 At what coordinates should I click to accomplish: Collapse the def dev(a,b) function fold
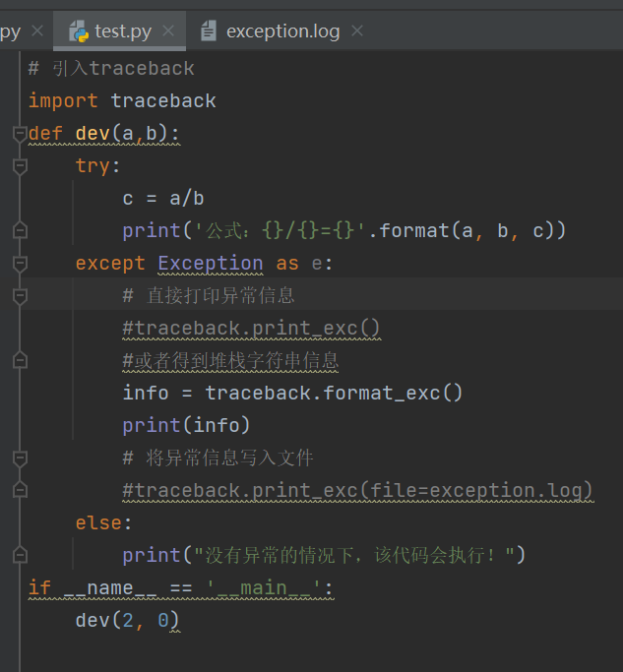pos(20,134)
